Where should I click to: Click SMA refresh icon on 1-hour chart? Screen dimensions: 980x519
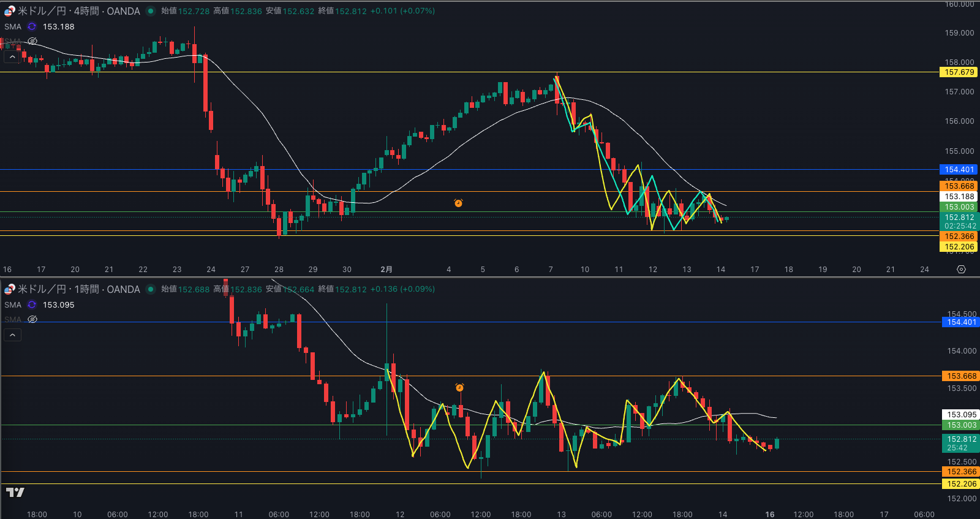coord(32,305)
